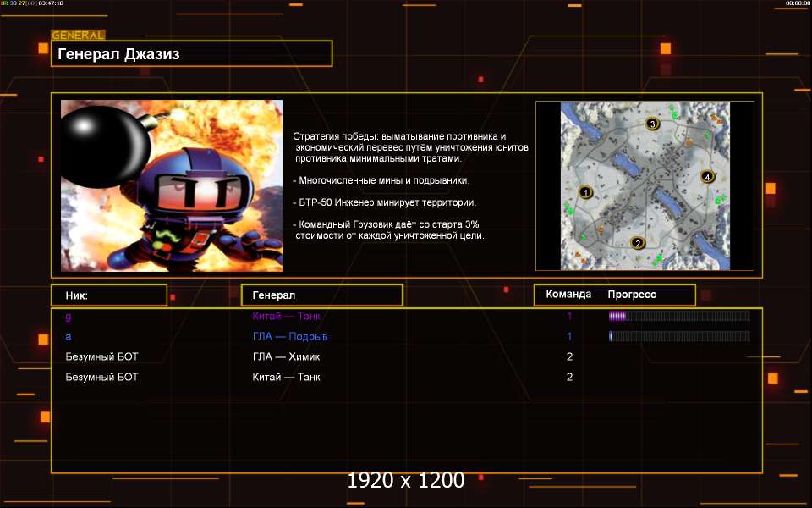
Task: Click the 00:00:00 timer in the corner
Action: pos(798,3)
